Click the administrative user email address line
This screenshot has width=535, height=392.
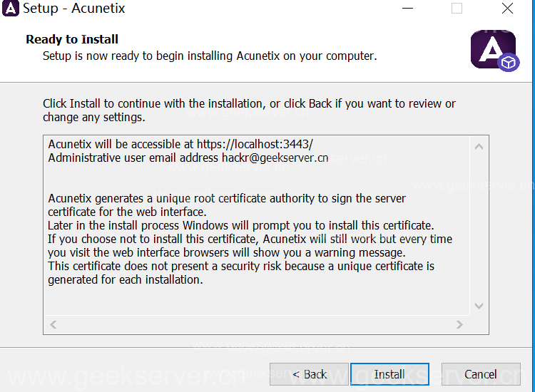[x=188, y=158]
